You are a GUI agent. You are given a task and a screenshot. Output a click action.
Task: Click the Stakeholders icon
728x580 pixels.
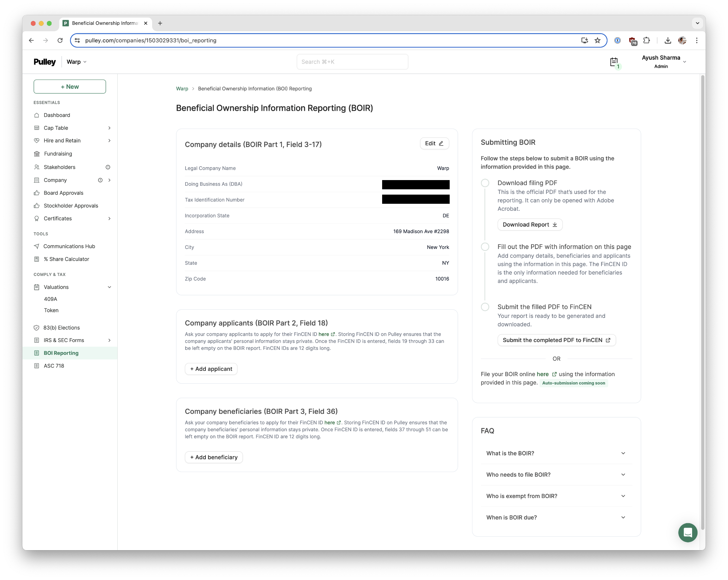point(37,167)
